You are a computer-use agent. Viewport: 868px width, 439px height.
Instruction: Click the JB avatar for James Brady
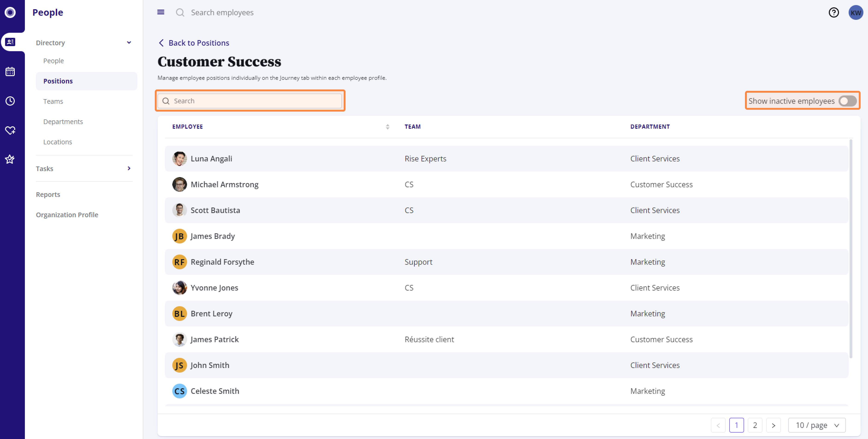tap(179, 236)
